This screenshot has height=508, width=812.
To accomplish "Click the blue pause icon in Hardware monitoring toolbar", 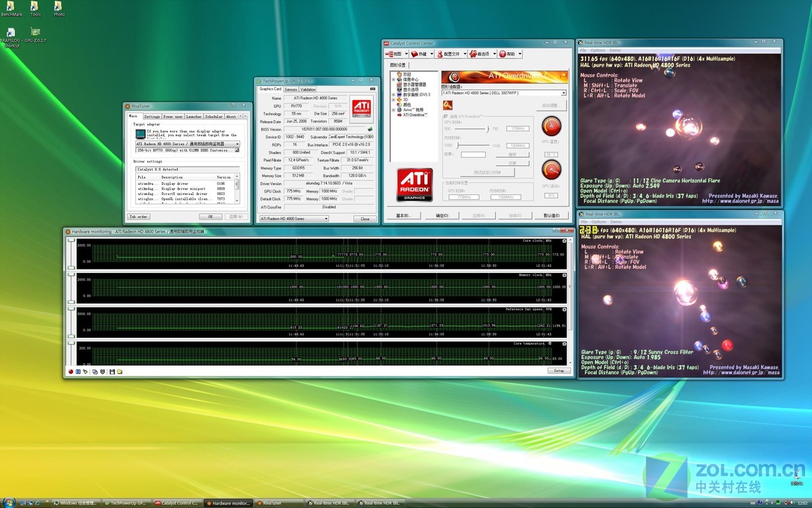I will [78, 371].
